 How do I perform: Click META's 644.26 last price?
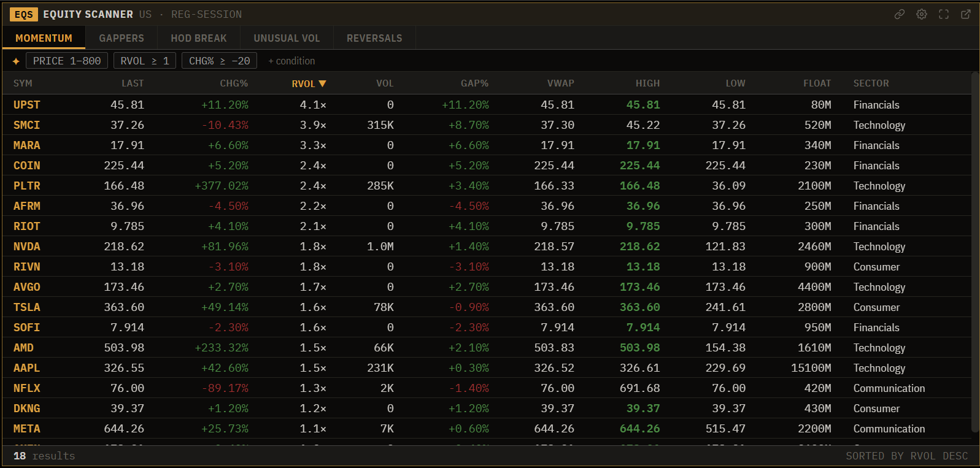click(x=124, y=429)
